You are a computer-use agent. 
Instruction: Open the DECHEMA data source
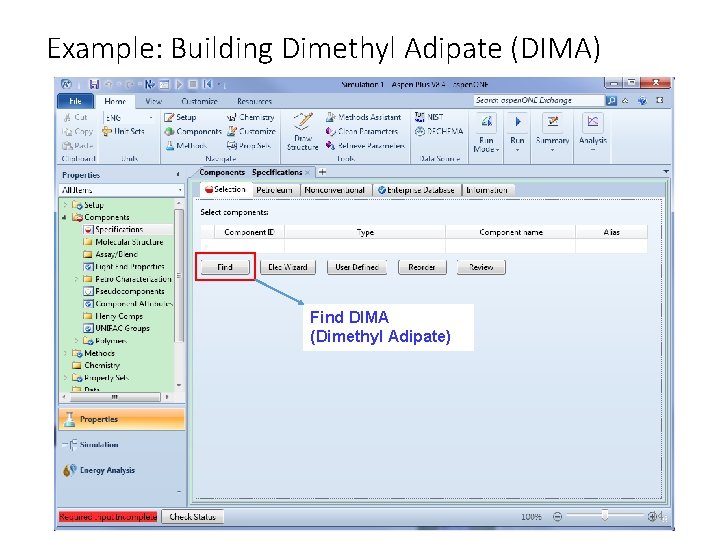coord(439,131)
